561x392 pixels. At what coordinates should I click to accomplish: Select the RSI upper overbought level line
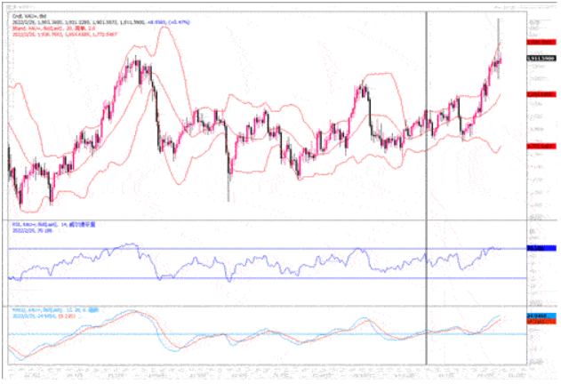[267, 249]
